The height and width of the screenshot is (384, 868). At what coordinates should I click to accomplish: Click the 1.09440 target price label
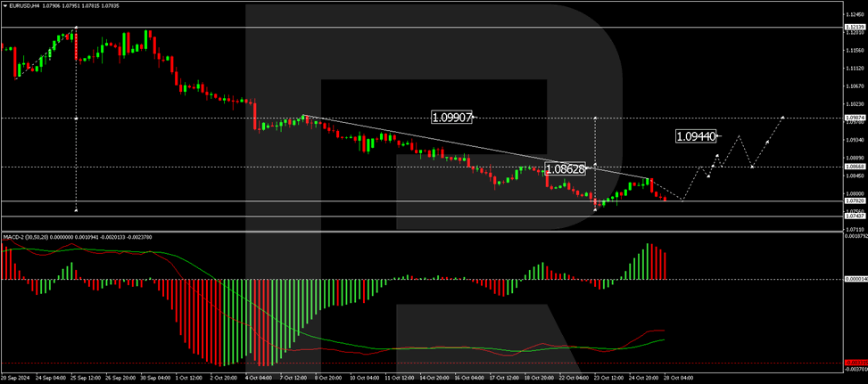[697, 135]
